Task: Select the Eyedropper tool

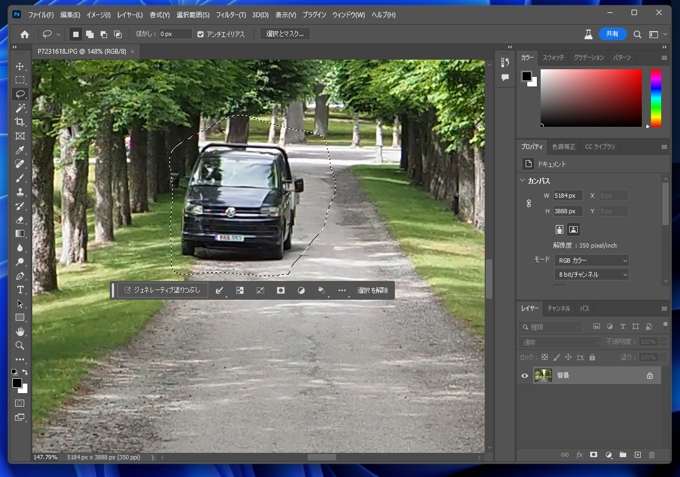Action: [x=20, y=150]
